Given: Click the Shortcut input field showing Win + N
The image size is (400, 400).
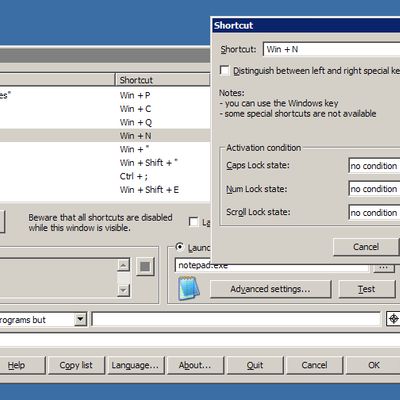Looking at the screenshot, I should click(332, 49).
